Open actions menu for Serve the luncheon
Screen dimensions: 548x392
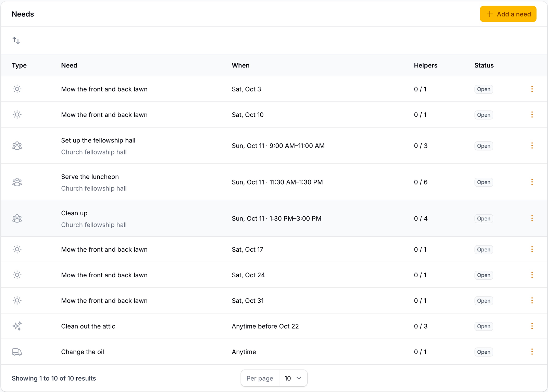pyautogui.click(x=532, y=182)
